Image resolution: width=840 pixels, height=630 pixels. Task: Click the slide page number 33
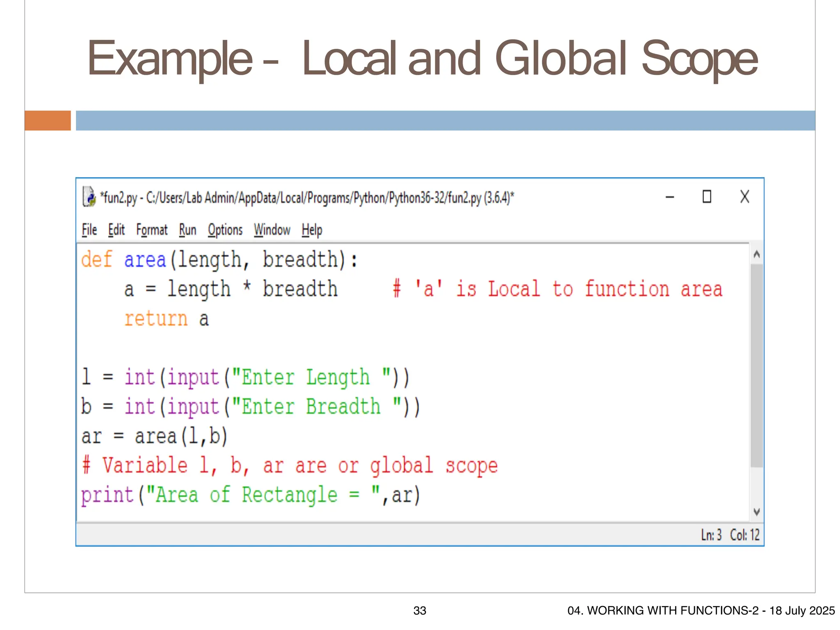click(420, 611)
